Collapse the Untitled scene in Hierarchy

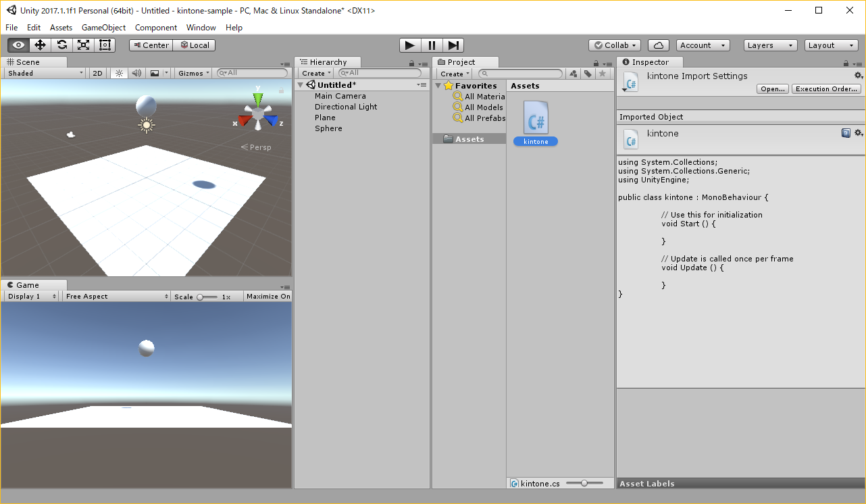point(301,85)
